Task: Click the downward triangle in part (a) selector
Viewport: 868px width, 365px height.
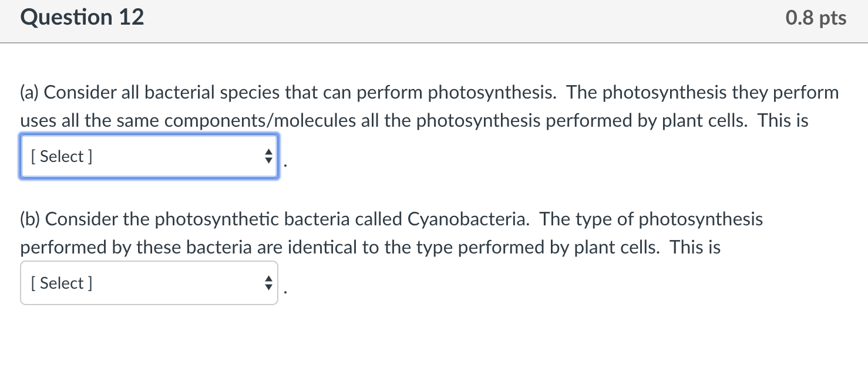Action: 268,160
